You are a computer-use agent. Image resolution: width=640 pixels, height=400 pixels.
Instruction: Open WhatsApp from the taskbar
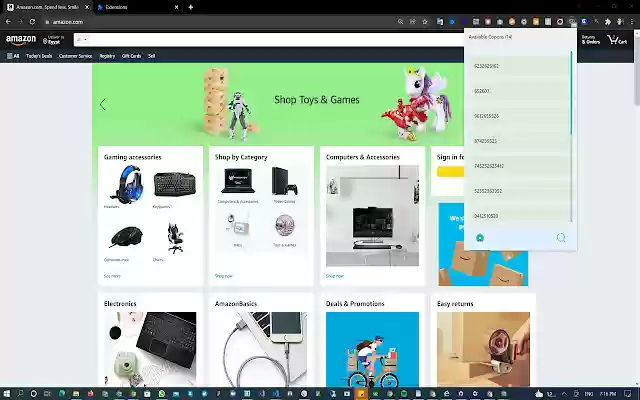click(162, 393)
